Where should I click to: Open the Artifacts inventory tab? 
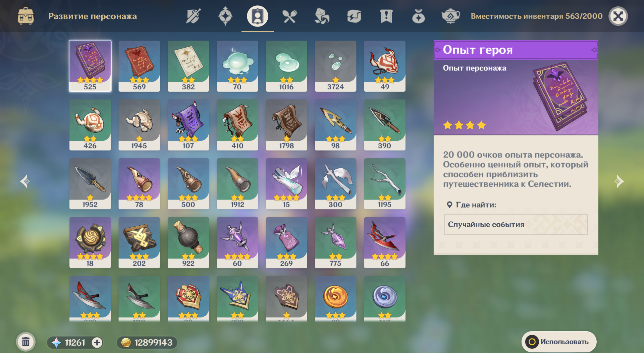click(225, 16)
